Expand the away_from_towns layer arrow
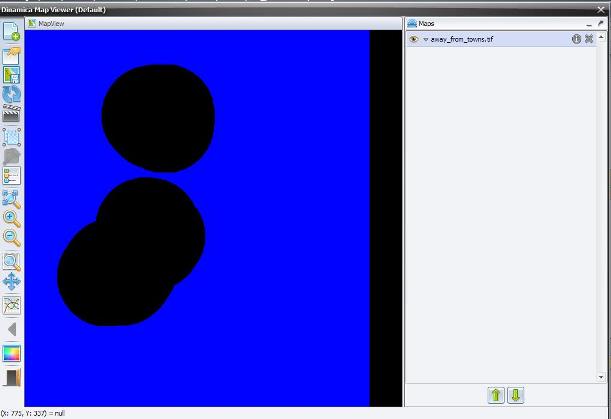 [425, 39]
